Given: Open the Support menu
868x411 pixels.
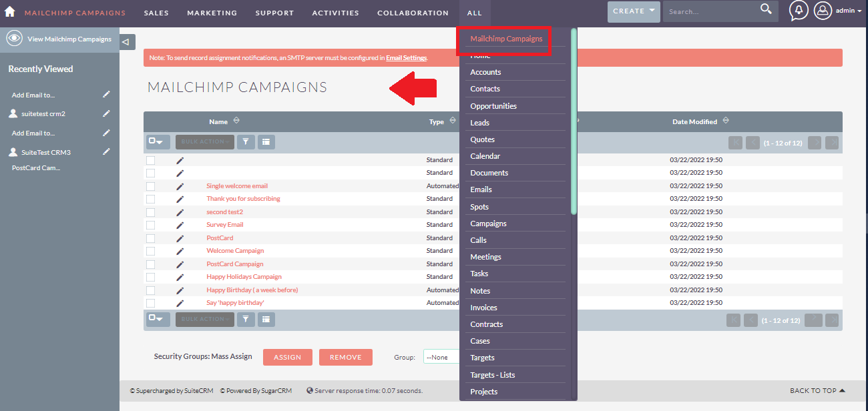Looking at the screenshot, I should point(274,13).
